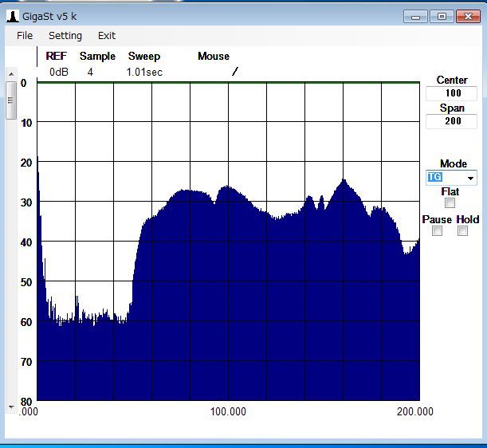Click the Sweep time 1.01sec
The width and height of the screenshot is (487, 448).
pos(144,72)
